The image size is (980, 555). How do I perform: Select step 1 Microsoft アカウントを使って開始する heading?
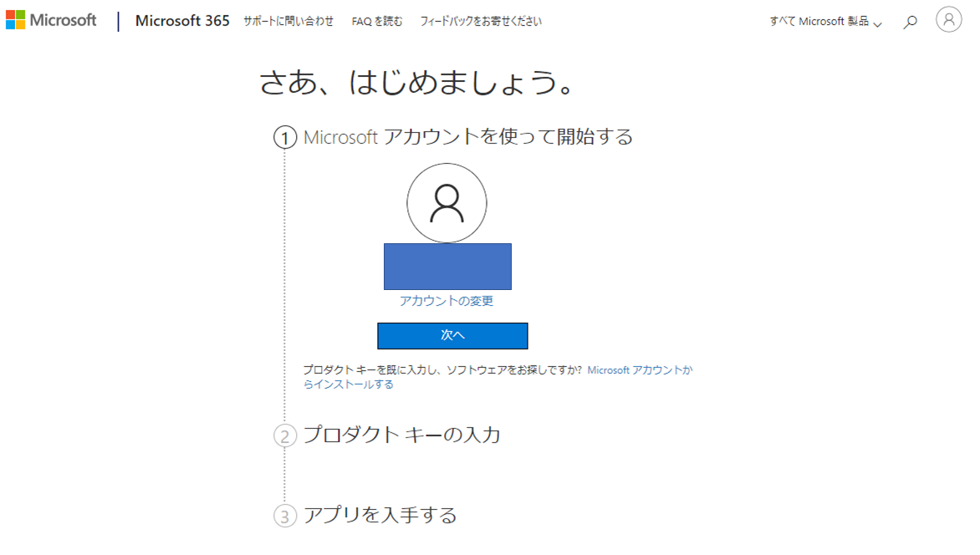[x=468, y=136]
